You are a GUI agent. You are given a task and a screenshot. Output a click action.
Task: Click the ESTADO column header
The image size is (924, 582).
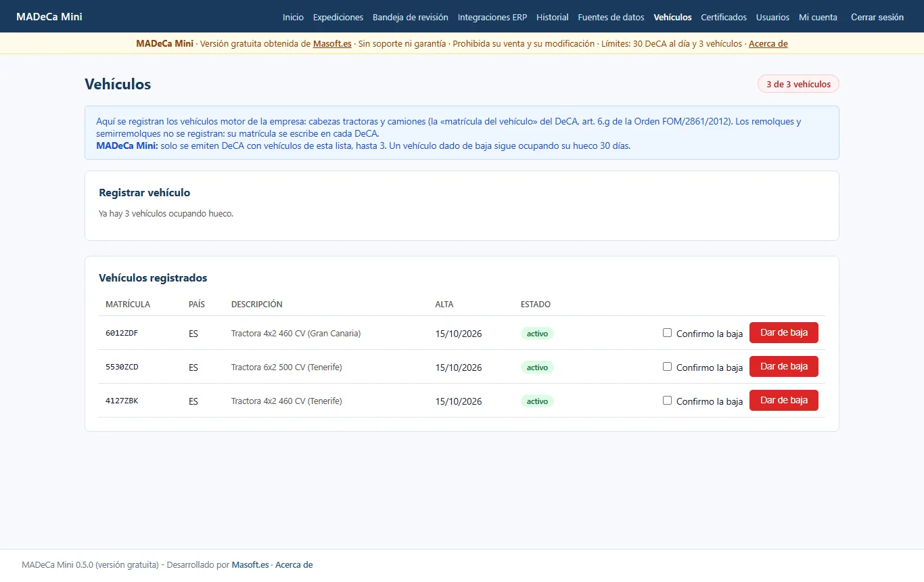tap(536, 305)
